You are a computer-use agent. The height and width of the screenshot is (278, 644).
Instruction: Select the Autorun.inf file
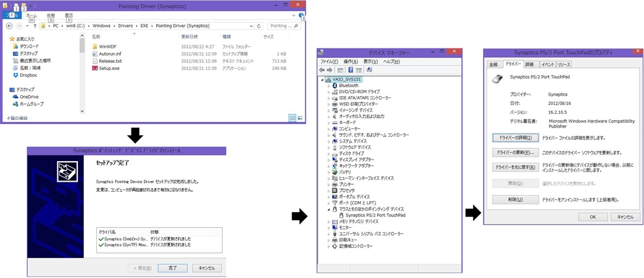click(109, 54)
